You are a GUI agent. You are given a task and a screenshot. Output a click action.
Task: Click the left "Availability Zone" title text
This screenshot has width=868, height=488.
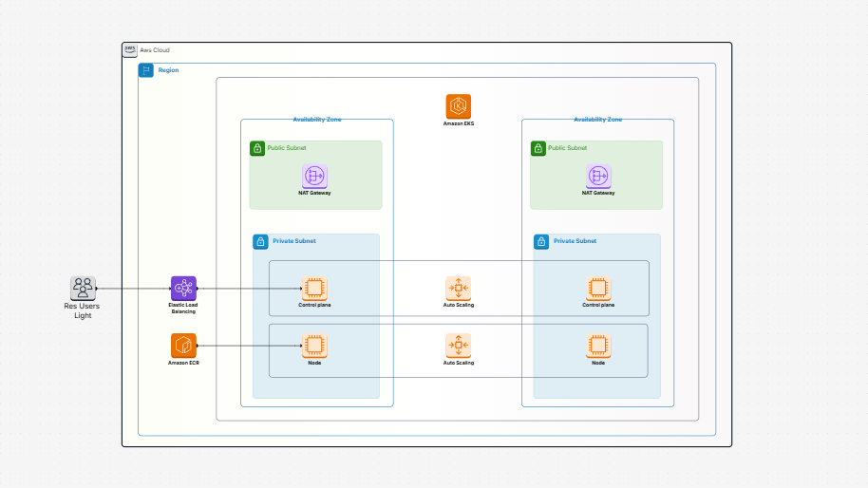click(x=317, y=120)
